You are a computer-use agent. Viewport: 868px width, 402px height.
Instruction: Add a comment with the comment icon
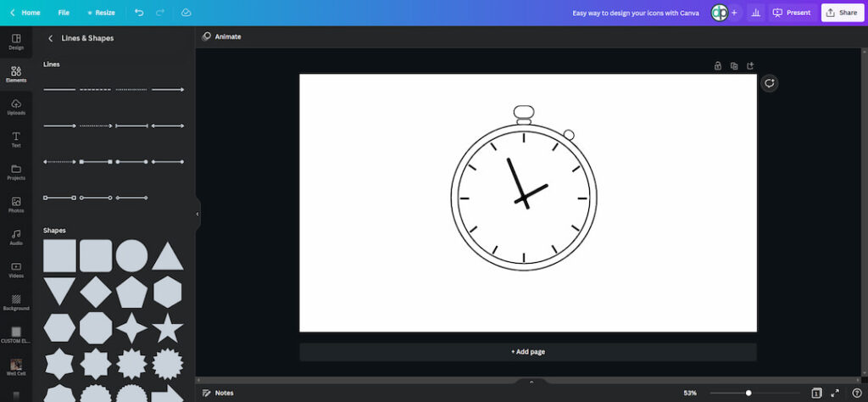click(769, 83)
